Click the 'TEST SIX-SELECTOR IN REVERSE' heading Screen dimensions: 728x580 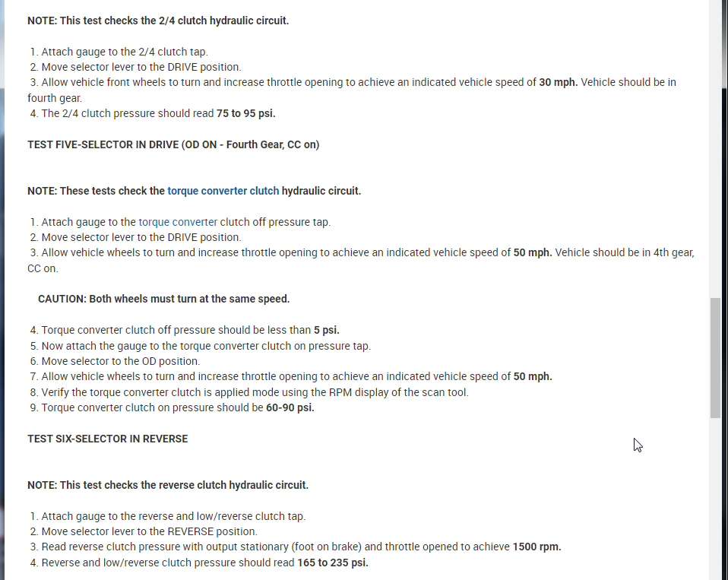pyautogui.click(x=107, y=439)
